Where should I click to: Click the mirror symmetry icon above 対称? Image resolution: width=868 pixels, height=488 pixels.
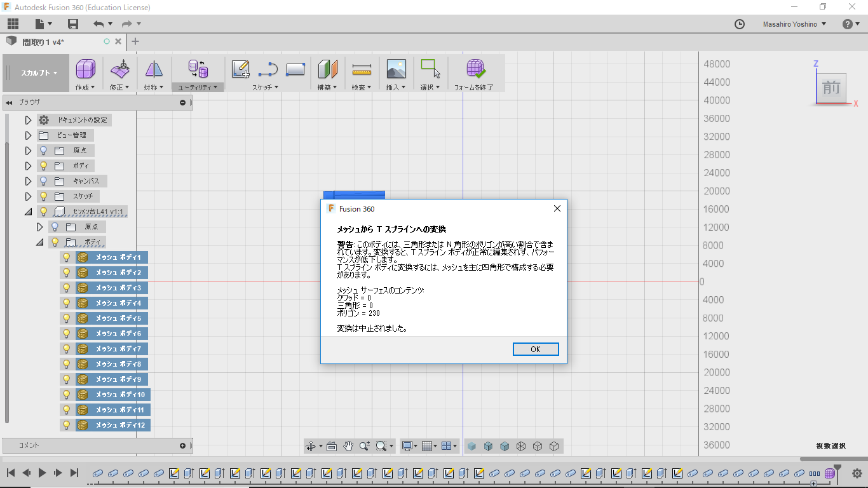pos(154,69)
